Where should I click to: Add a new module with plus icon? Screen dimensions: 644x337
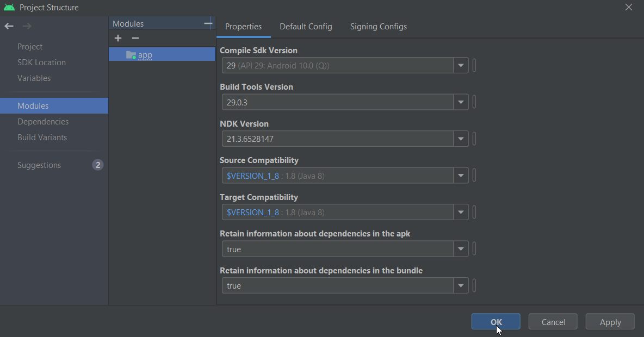click(x=118, y=38)
